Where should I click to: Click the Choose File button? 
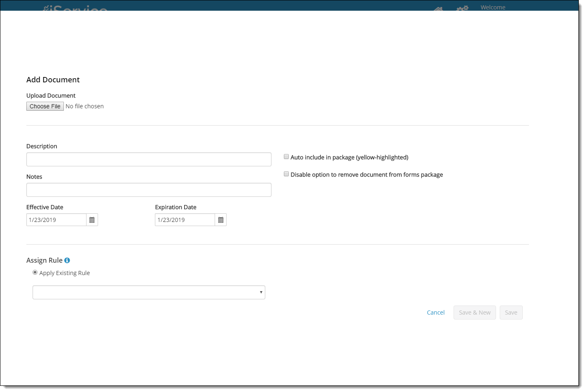click(x=45, y=106)
